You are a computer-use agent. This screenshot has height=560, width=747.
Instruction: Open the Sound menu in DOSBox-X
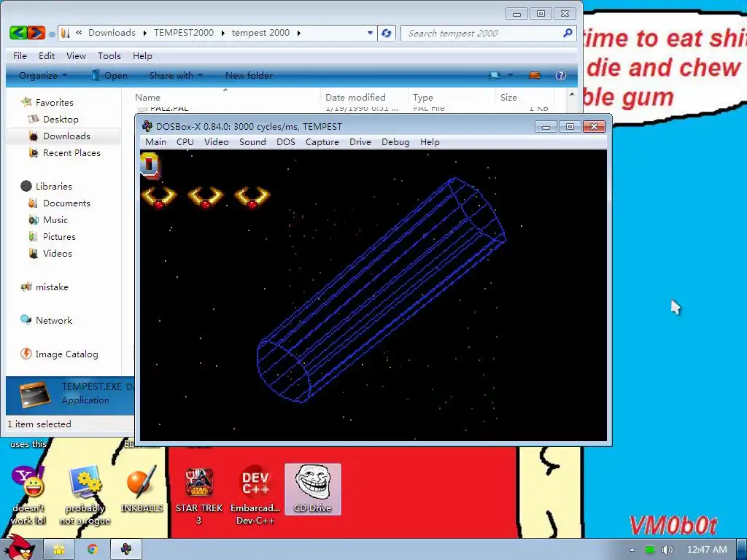(x=252, y=142)
